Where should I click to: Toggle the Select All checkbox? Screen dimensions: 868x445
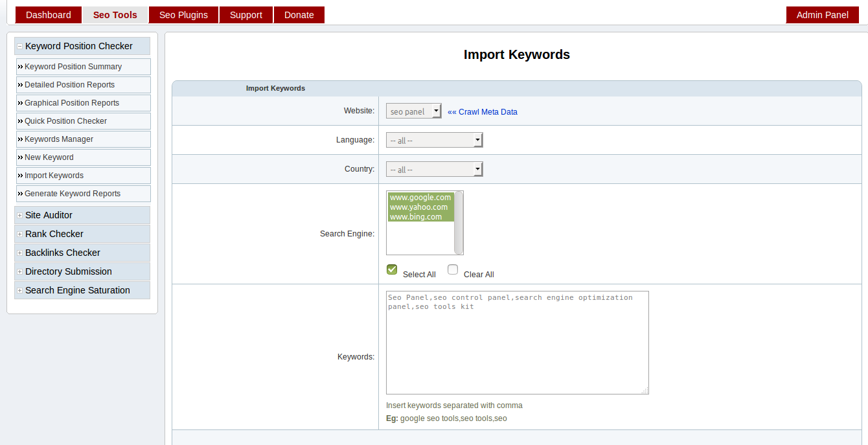click(x=392, y=269)
